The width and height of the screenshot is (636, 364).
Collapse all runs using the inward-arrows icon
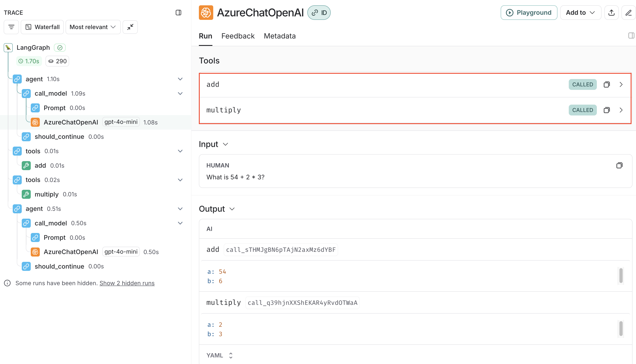130,27
